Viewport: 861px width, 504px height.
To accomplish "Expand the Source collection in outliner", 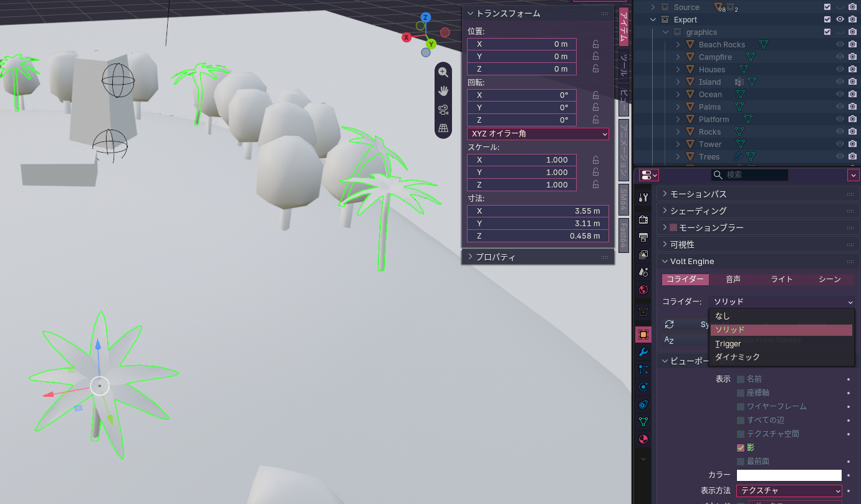I will 653,7.
